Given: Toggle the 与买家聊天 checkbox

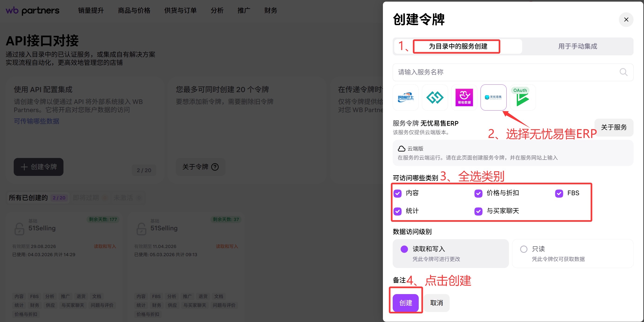Looking at the screenshot, I should [478, 211].
